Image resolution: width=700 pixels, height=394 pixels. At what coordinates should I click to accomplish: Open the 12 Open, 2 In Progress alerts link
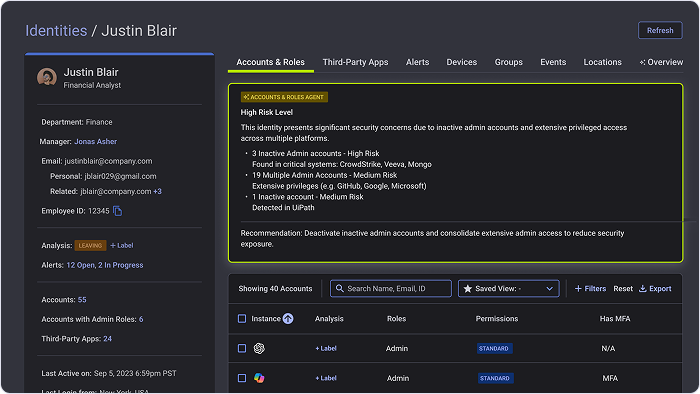pyautogui.click(x=105, y=265)
